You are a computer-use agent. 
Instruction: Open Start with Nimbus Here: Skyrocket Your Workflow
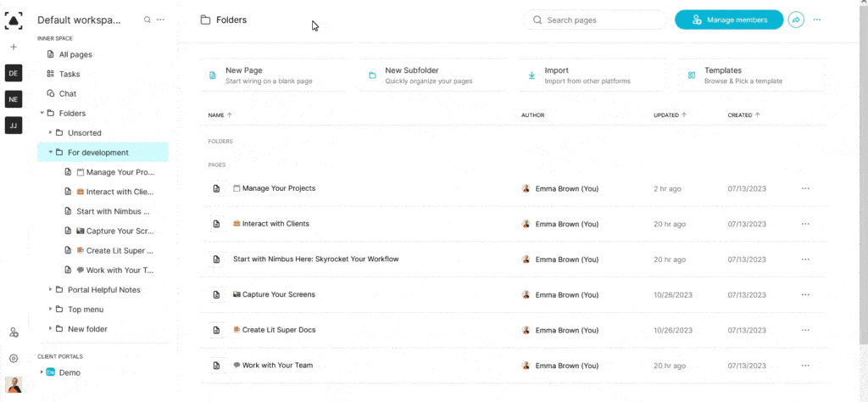[315, 260]
